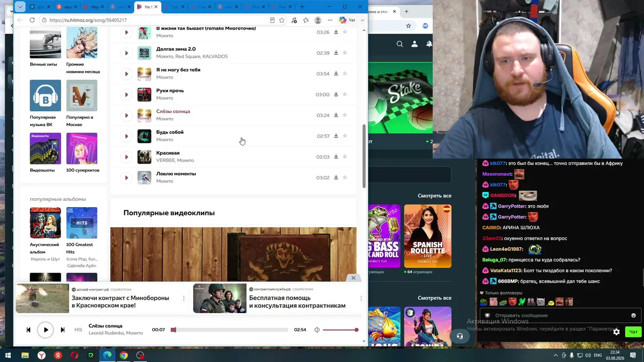Download Я не могу без тебя
This screenshot has height=362, width=644.
point(336,73)
